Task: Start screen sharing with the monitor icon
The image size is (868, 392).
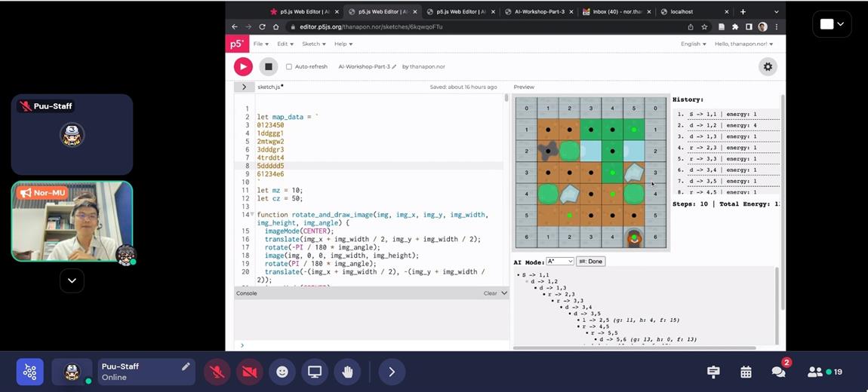Action: point(315,372)
